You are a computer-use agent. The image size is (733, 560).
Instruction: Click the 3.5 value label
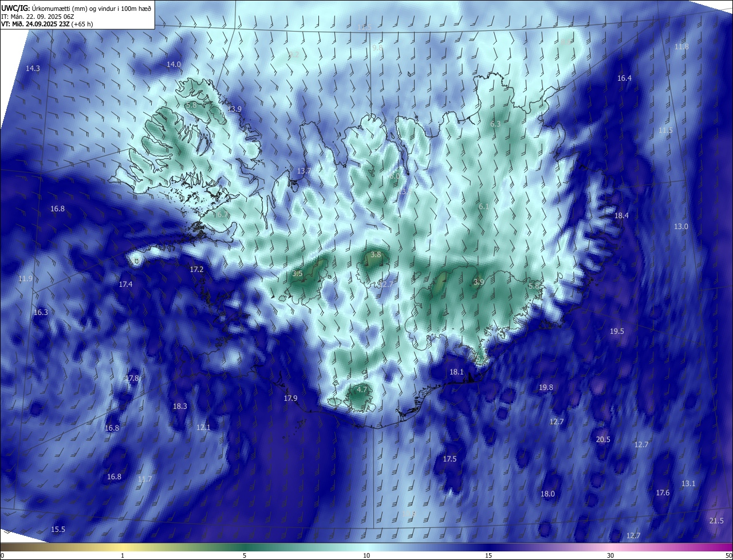coord(297,274)
